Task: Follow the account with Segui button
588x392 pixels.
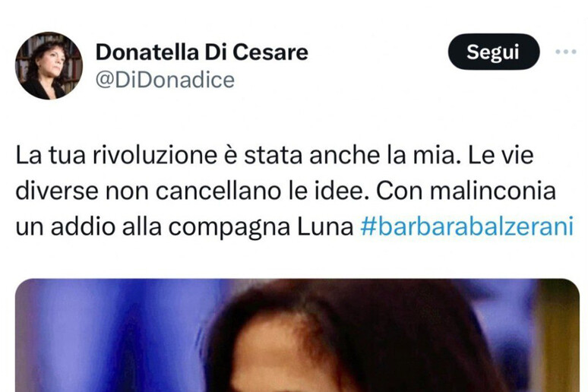Action: click(x=494, y=52)
